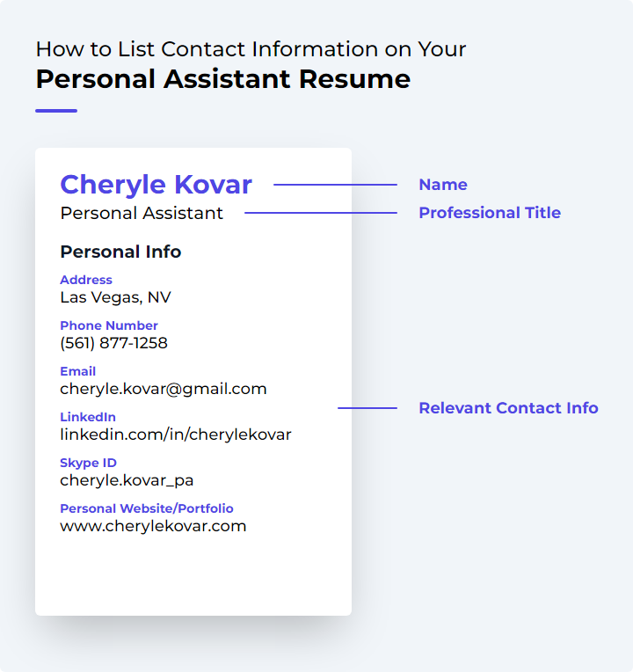Click the LinkedIn label
Screen dimensions: 633x672
point(88,417)
